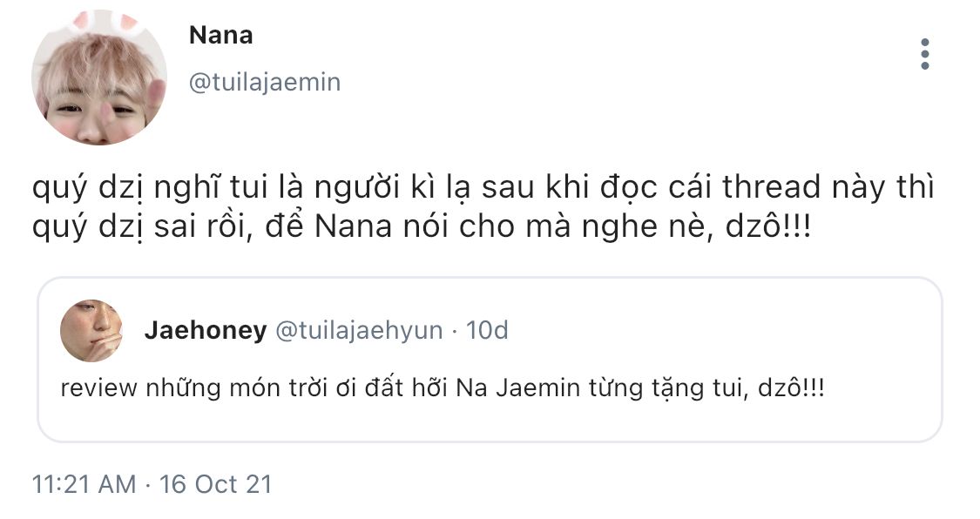Visit the @tuilajaemin handle profile
The height and width of the screenshot is (519, 980).
pyautogui.click(x=265, y=83)
